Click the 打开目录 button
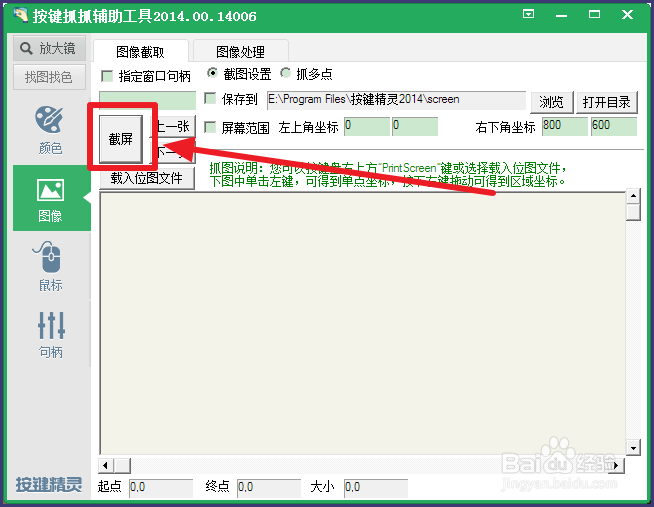Image resolution: width=654 pixels, height=507 pixels. point(606,102)
